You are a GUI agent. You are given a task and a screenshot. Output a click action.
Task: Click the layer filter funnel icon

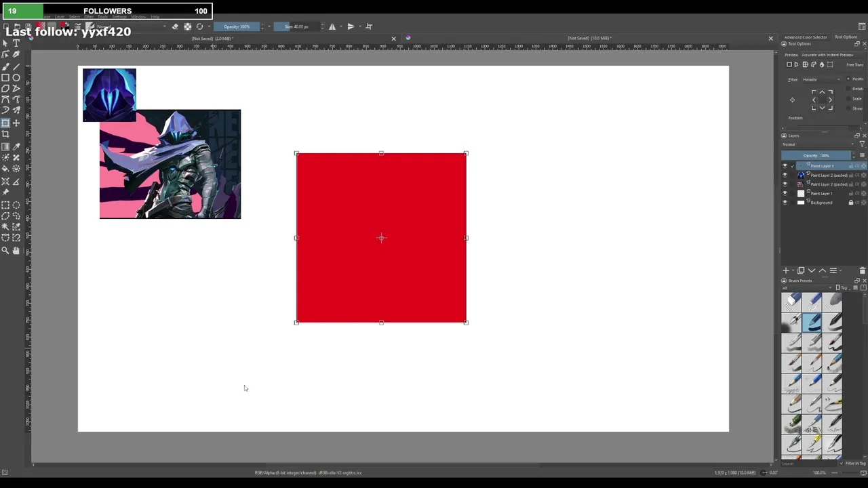(x=863, y=144)
